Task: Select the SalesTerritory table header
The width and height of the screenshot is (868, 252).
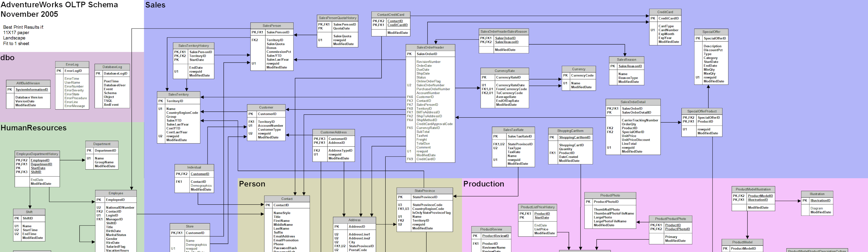Action: tap(179, 95)
